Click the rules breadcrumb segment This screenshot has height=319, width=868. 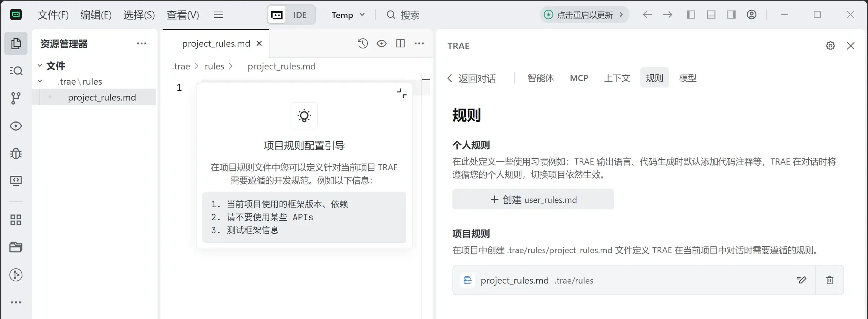click(x=214, y=66)
